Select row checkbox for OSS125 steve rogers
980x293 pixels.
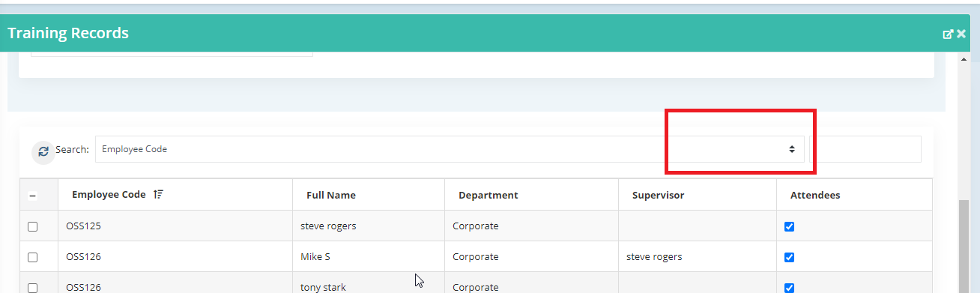point(32,226)
